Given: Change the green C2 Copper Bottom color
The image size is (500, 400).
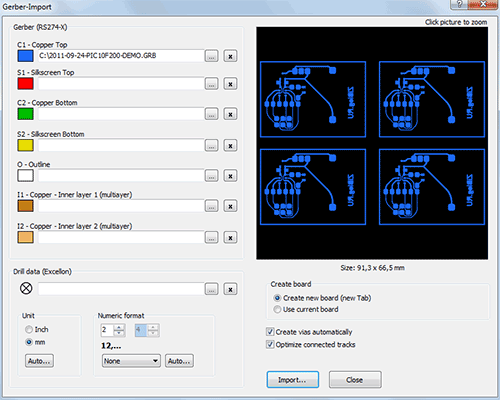Looking at the screenshot, I should pos(25,114).
